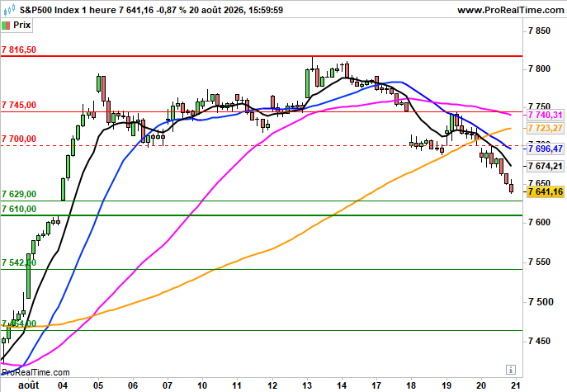This screenshot has width=567, height=392.
Task: Open the www.ProRealTime.com link
Action: coord(510,10)
